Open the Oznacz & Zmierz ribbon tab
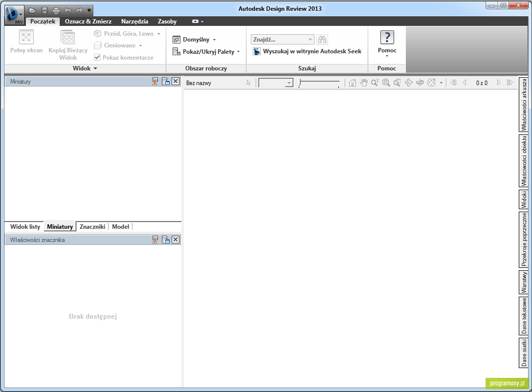532x392 pixels. tap(88, 22)
